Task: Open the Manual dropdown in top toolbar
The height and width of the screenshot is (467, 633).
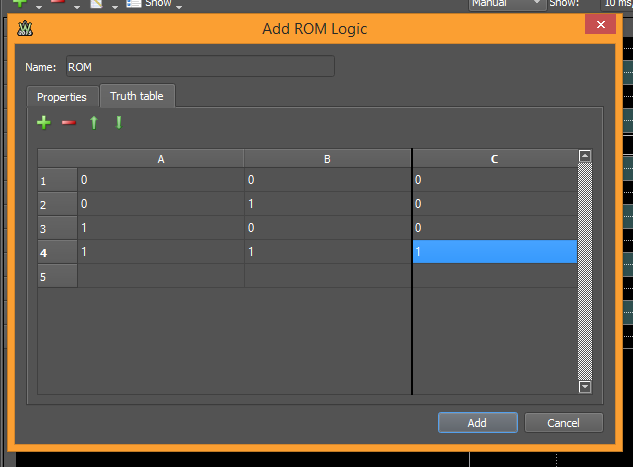Action: coord(508,4)
